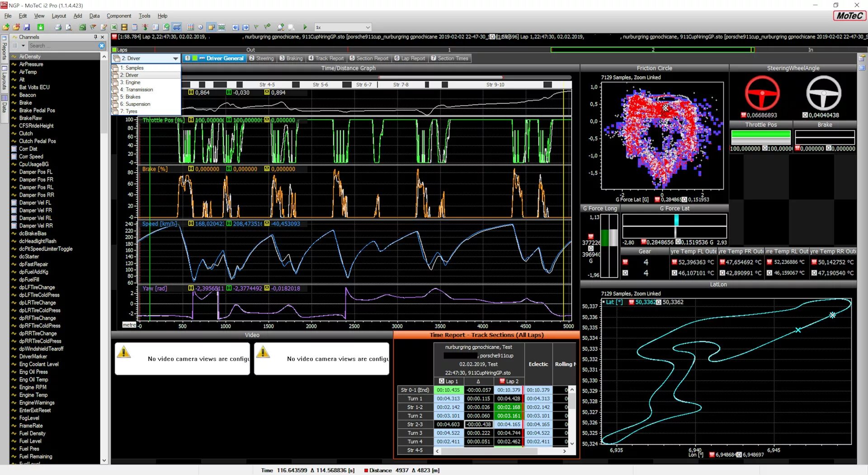Screen dimensions: 868x475
Task: Choose 5: Brakes in the workbook list
Action: (x=146, y=97)
